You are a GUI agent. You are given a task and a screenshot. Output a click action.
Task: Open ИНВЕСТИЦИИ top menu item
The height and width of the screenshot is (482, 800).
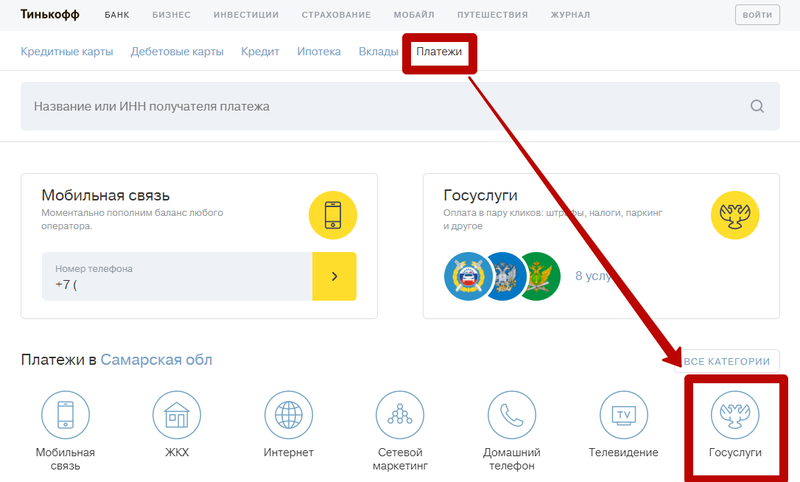tap(246, 15)
